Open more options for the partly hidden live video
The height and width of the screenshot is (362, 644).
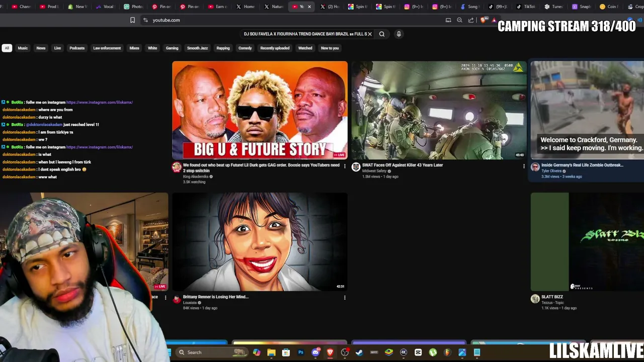pyautogui.click(x=166, y=298)
